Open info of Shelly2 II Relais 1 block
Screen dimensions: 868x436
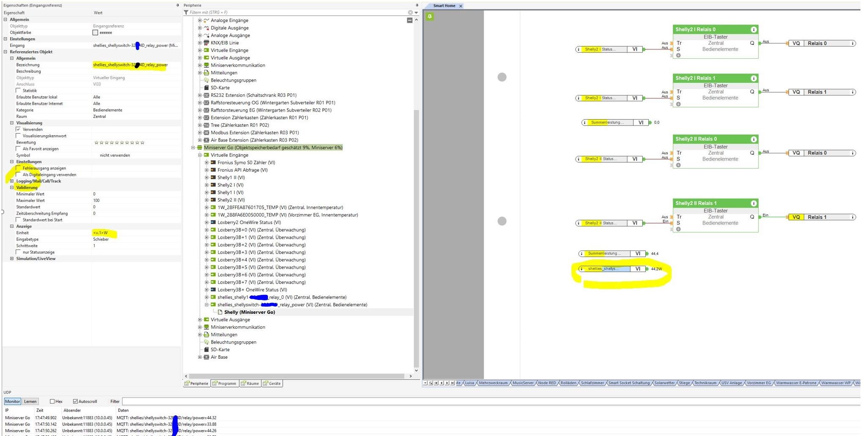click(x=753, y=203)
